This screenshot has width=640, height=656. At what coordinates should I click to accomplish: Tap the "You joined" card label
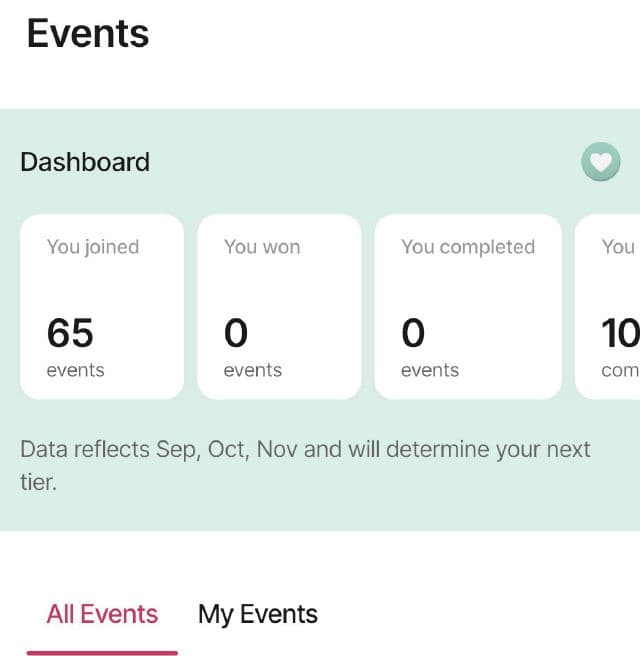tap(93, 247)
